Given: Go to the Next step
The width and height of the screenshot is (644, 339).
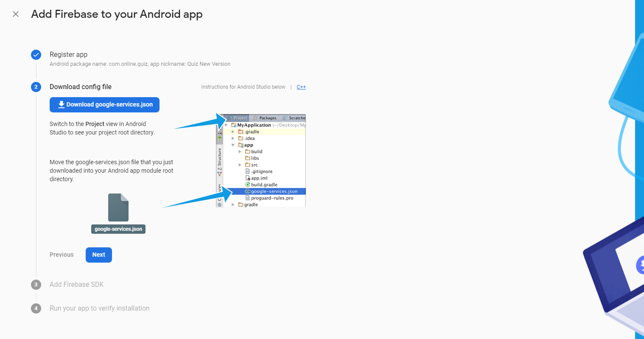Looking at the screenshot, I should [x=98, y=255].
